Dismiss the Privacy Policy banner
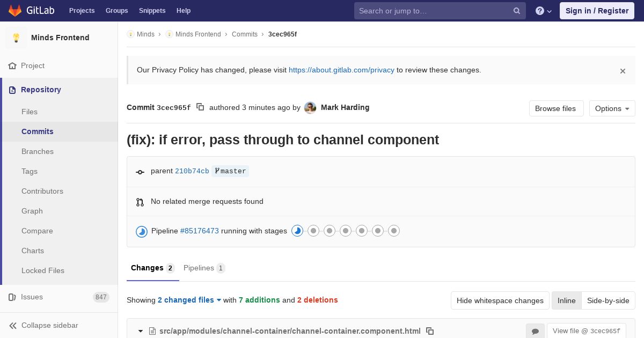 click(623, 71)
